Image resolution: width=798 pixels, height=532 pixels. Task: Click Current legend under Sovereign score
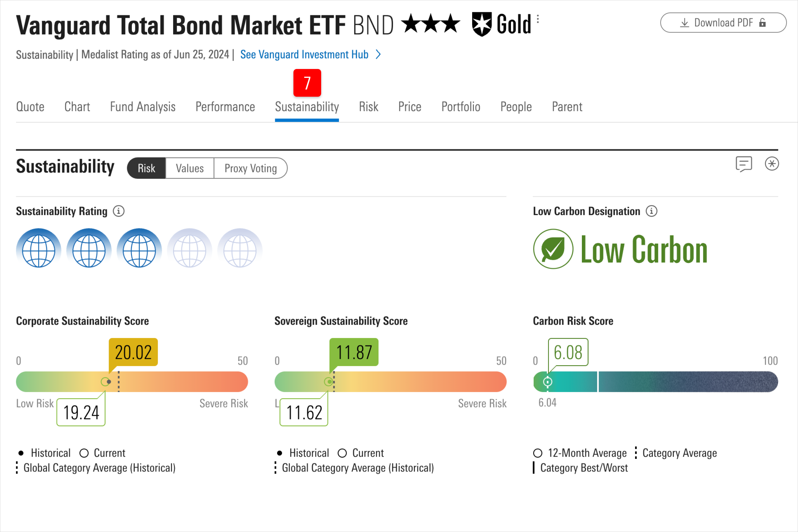pos(361,453)
